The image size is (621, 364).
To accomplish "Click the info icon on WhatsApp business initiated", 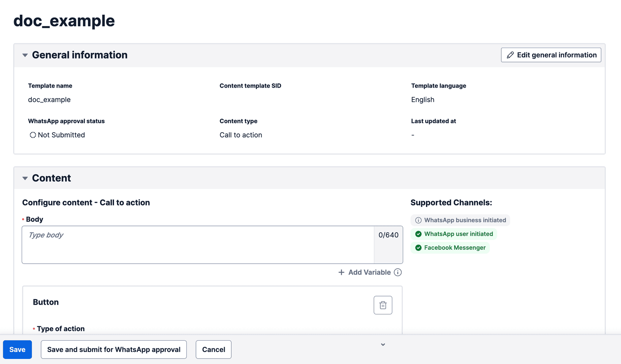I will pos(418,220).
